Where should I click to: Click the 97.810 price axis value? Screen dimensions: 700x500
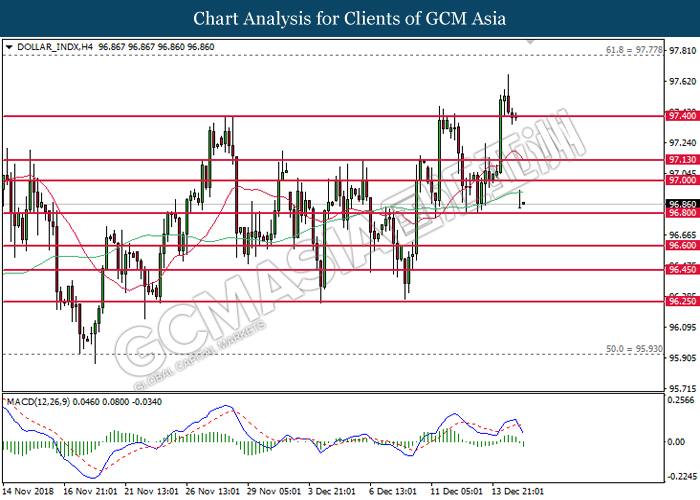pyautogui.click(x=683, y=50)
